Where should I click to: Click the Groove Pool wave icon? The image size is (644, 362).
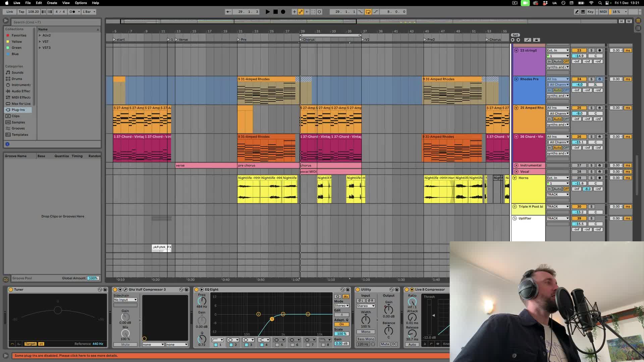(x=6, y=279)
